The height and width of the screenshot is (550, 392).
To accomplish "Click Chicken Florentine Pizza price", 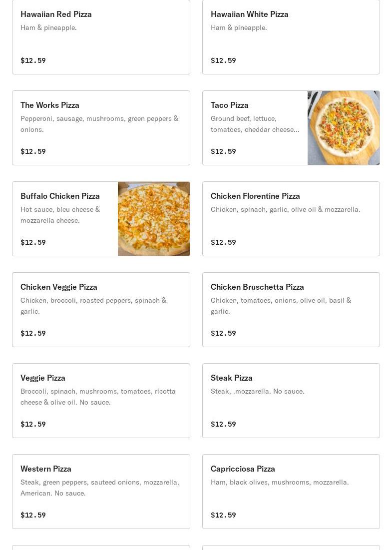I will [223, 242].
